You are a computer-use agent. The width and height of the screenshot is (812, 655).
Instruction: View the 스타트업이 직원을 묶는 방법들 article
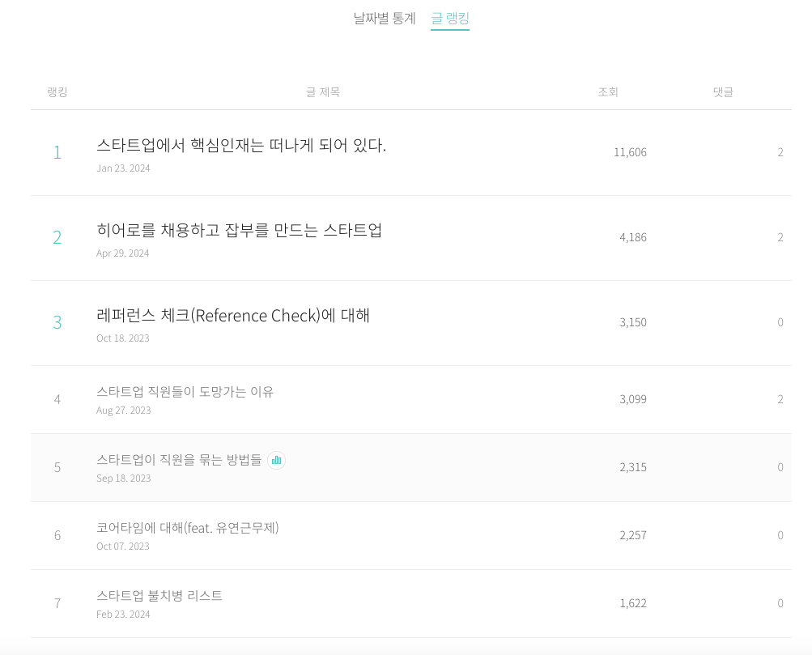[x=178, y=460]
